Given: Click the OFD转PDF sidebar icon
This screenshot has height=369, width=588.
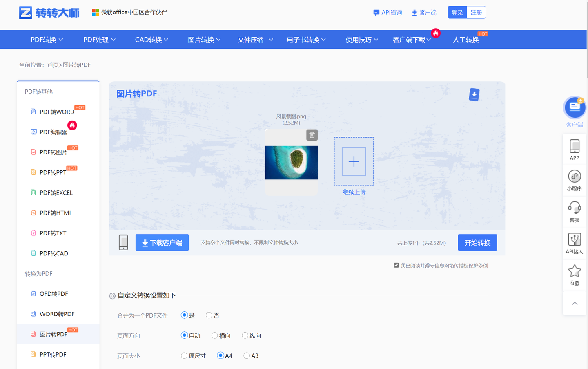Looking at the screenshot, I should (x=33, y=293).
